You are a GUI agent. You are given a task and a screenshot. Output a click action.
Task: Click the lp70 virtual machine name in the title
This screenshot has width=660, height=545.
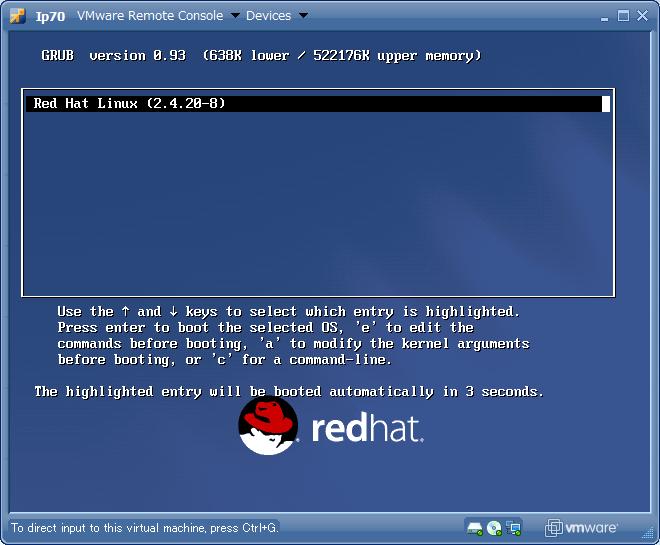pos(50,16)
